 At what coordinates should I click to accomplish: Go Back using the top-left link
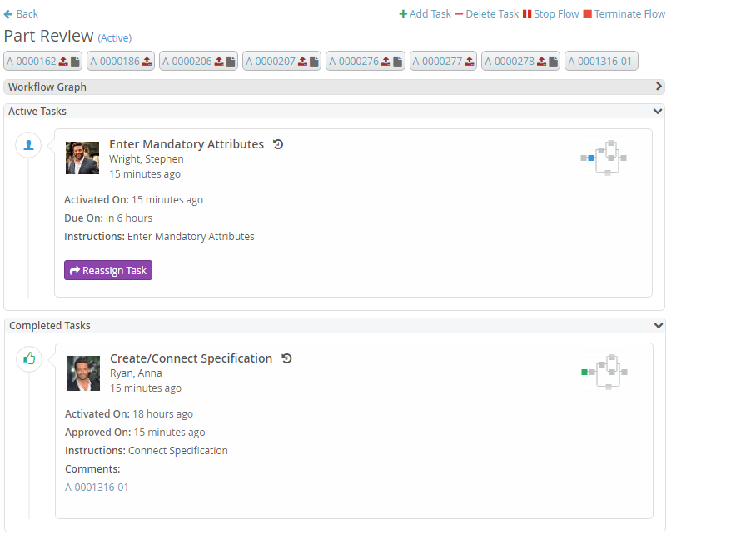(x=22, y=14)
